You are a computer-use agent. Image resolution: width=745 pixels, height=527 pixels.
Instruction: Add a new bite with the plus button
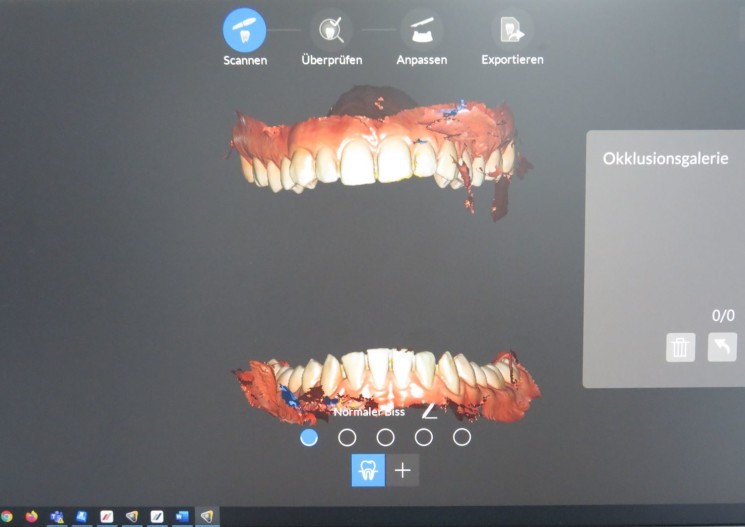pyautogui.click(x=402, y=470)
